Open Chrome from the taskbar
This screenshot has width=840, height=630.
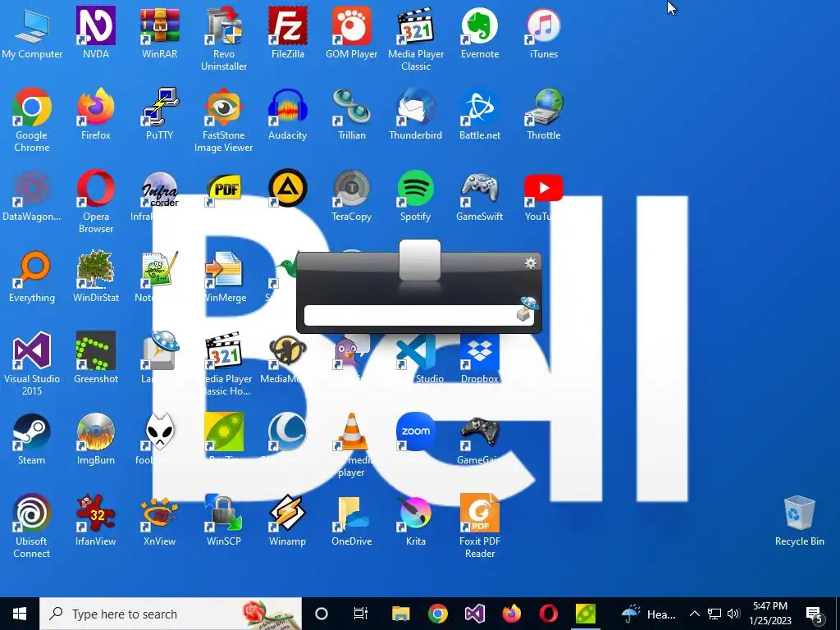coord(438,614)
